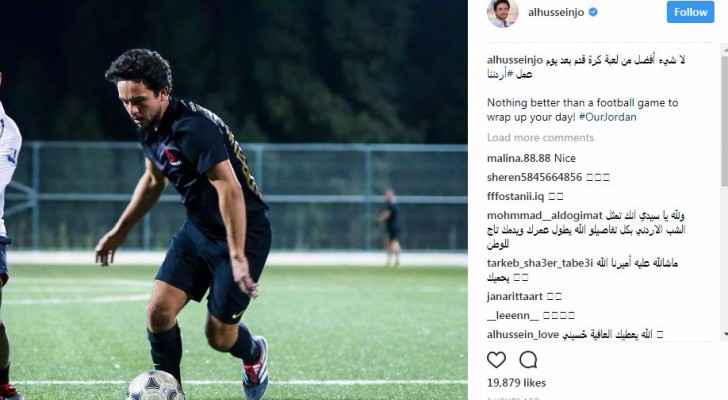View alhussein_love commenter profile
The width and height of the screenshot is (728, 400).
coord(523,335)
